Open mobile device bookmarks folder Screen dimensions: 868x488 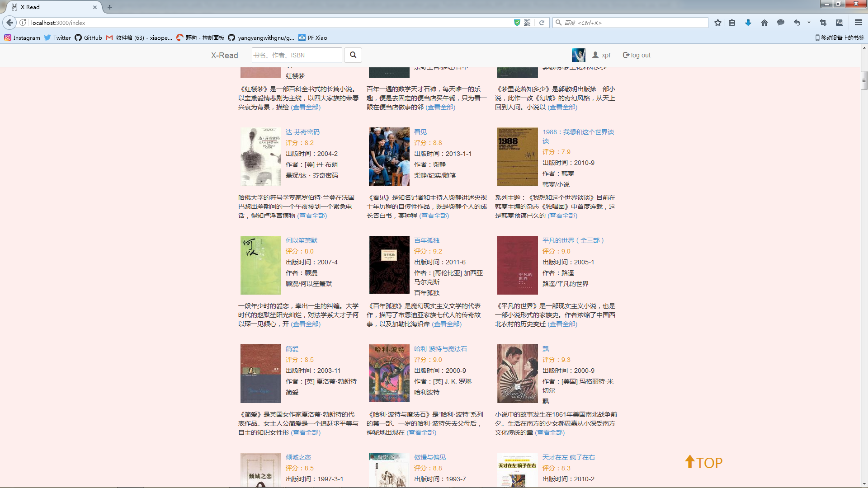point(840,38)
